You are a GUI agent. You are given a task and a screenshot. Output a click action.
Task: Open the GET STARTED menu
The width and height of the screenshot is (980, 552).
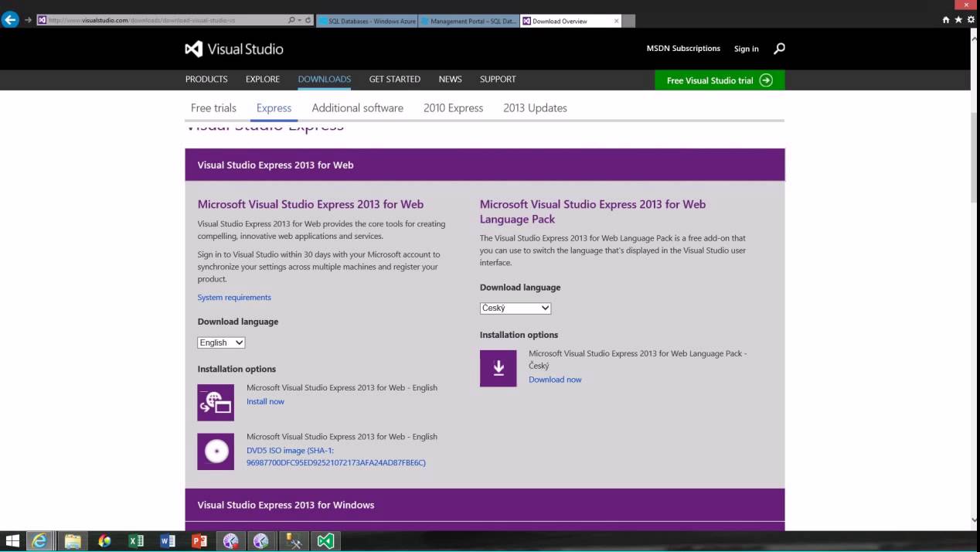(x=395, y=79)
